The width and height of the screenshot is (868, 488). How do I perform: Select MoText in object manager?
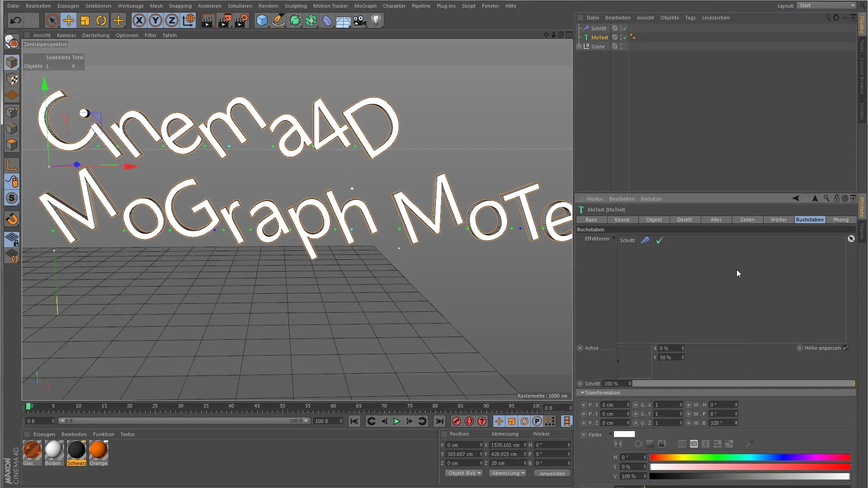(599, 38)
